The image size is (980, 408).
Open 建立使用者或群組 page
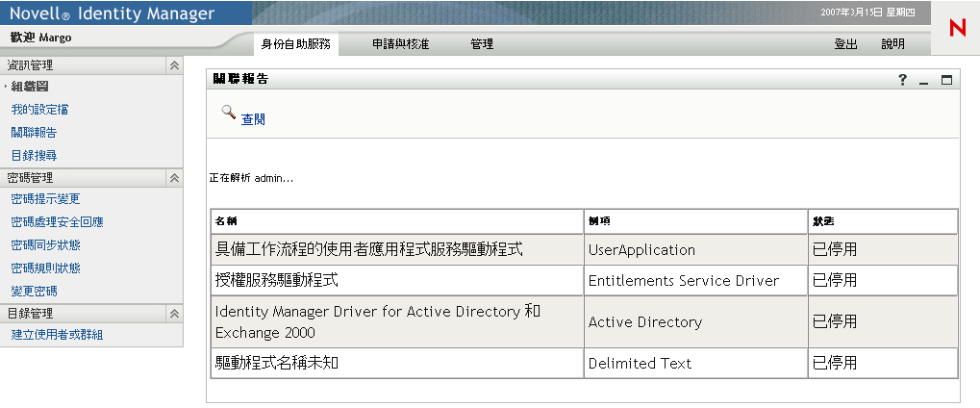(57, 335)
